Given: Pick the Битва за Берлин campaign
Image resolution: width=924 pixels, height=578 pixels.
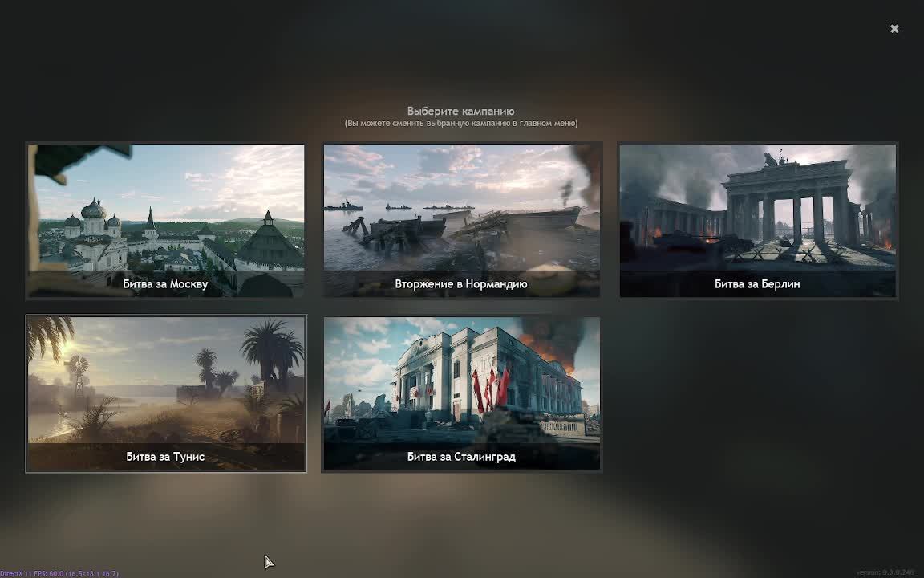Looking at the screenshot, I should pyautogui.click(x=758, y=220).
